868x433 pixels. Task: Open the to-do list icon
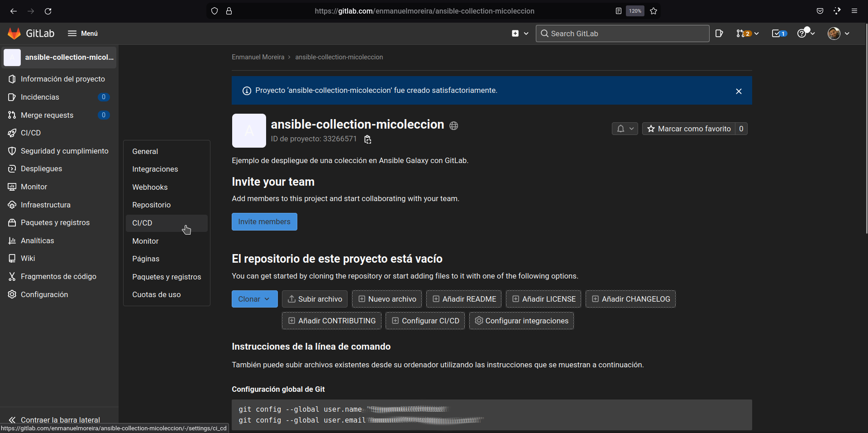[779, 34]
